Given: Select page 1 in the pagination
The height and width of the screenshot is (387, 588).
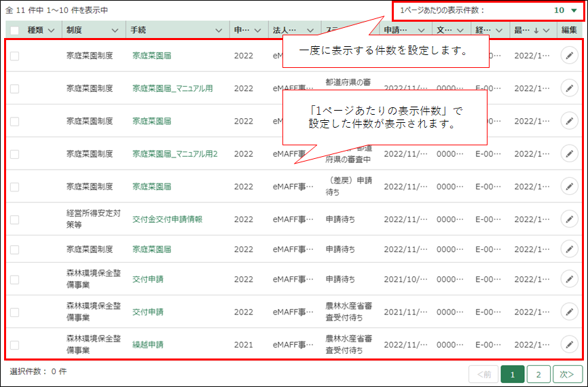Looking at the screenshot, I should (x=512, y=374).
